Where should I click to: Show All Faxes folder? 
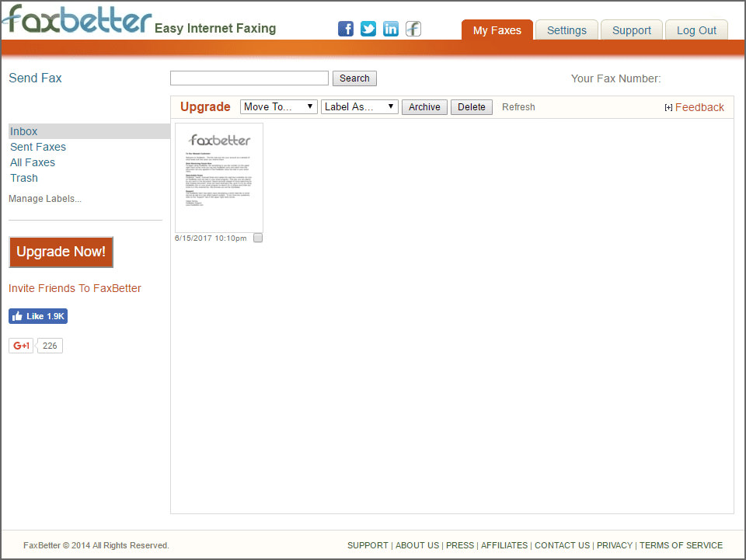pos(33,162)
